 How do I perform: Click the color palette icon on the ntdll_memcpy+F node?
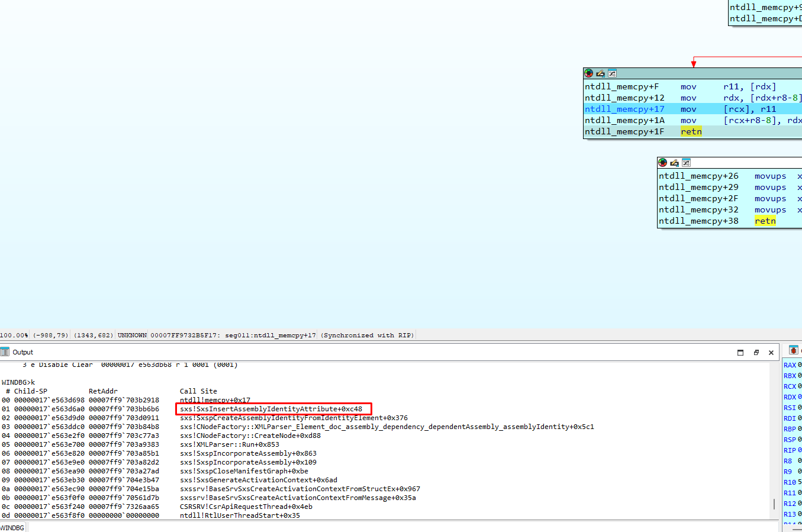[x=588, y=73]
